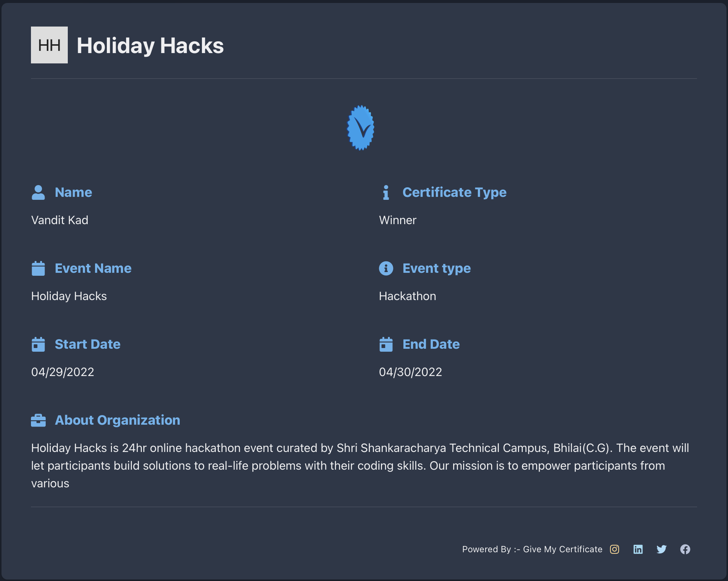This screenshot has height=581, width=728.
Task: Open the LinkedIn icon in the footer
Action: pyautogui.click(x=638, y=549)
